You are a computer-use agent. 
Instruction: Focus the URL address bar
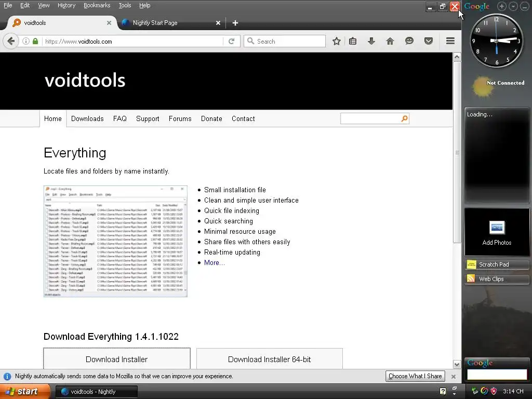132,42
